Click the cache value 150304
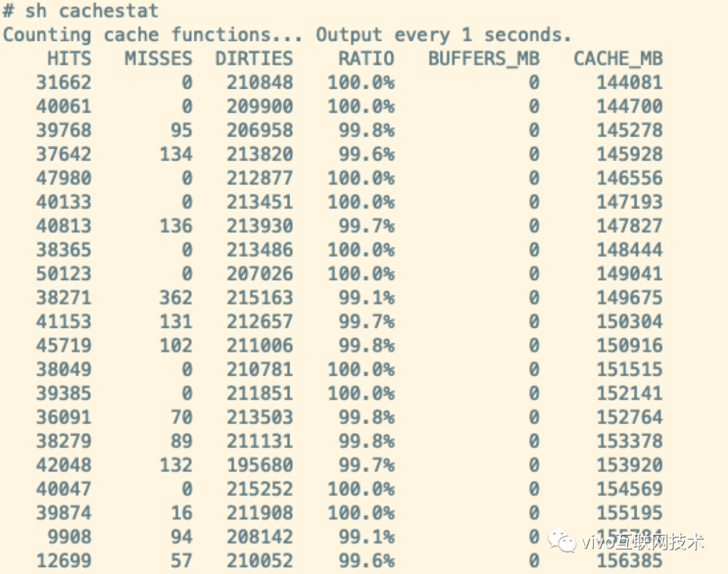728x574 pixels. 630,321
